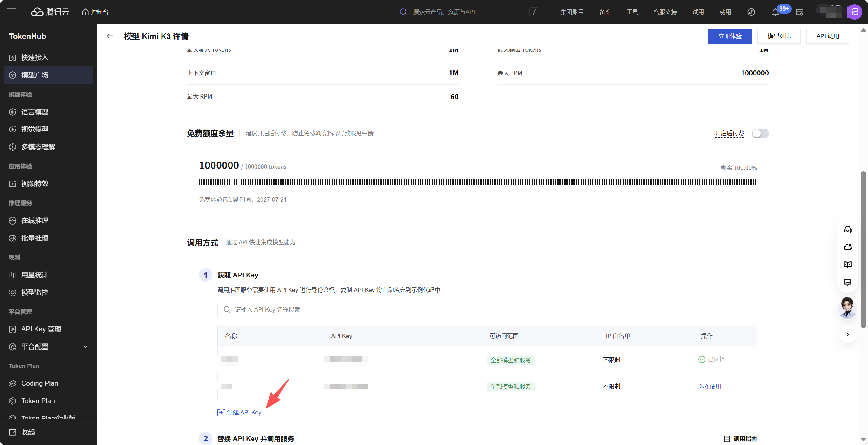
Task: Click the 最大 RPM value 60
Action: pos(454,96)
